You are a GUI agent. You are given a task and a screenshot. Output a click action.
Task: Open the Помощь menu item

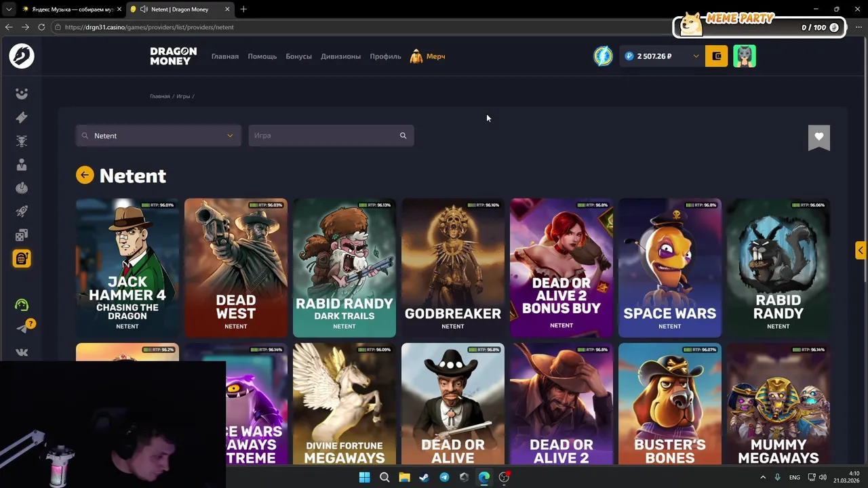262,56
